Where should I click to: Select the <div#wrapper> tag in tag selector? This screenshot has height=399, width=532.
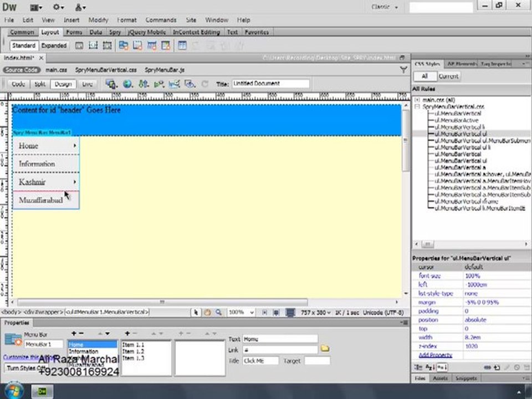(x=43, y=312)
